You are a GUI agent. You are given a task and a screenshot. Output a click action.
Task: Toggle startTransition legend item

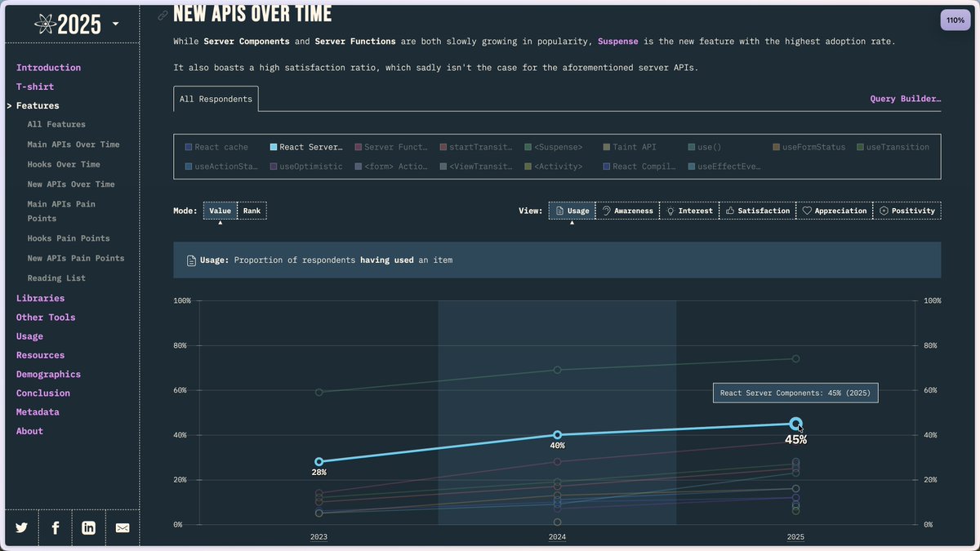[x=476, y=147]
